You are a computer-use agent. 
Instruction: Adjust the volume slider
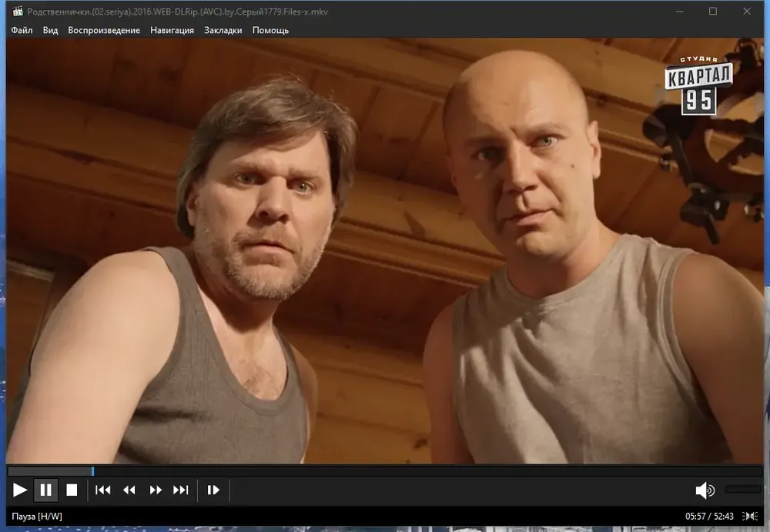pos(744,489)
